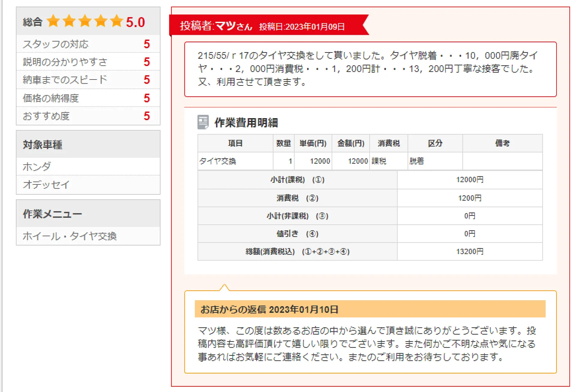The width and height of the screenshot is (576, 392).
Task: Click the 金額(円) column header
Action: pos(350,143)
